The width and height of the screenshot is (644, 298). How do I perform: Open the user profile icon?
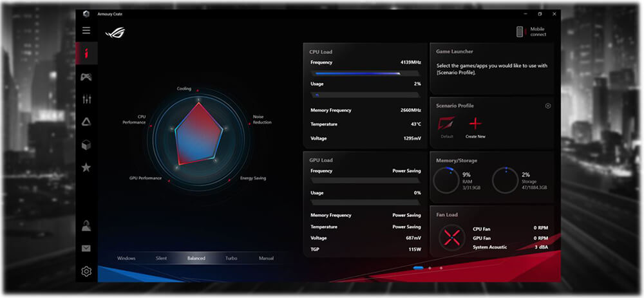pos(86,225)
